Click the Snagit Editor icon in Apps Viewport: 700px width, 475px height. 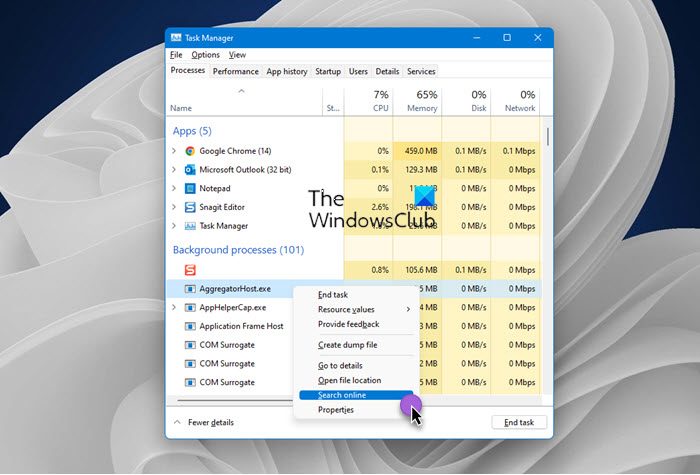[190, 207]
